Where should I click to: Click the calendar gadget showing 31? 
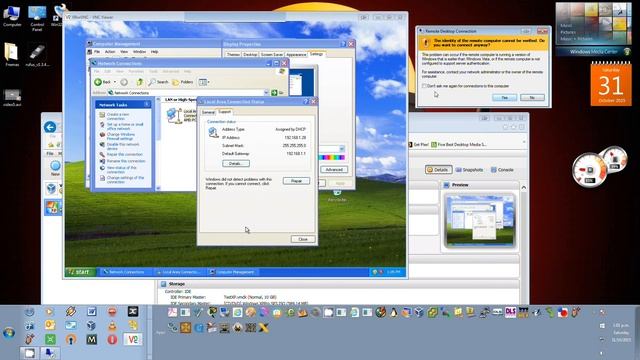[611, 84]
